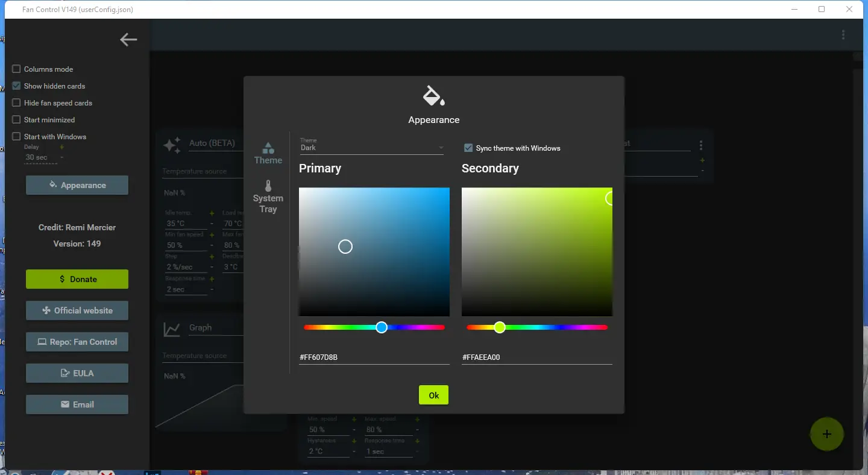Click the Idle temp 35 °C field
The width and height of the screenshot is (868, 475).
click(186, 224)
